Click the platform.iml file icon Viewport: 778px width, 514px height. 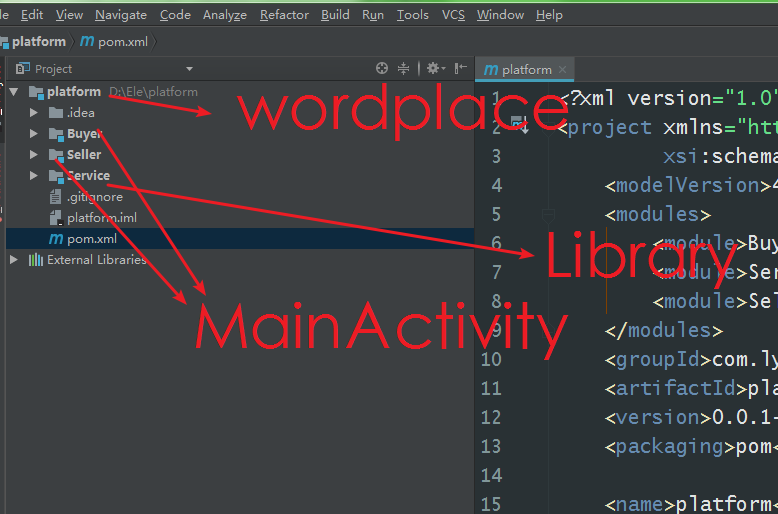(x=56, y=218)
